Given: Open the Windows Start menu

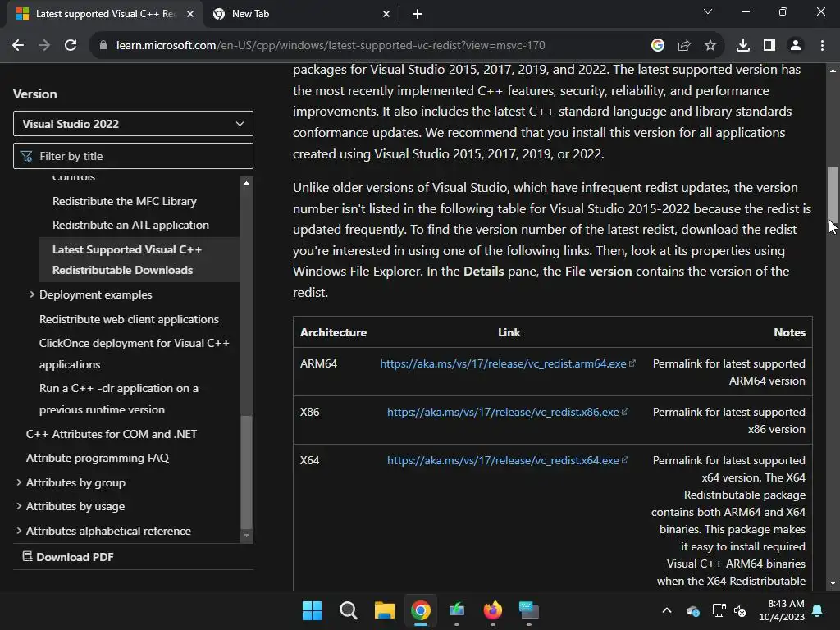Looking at the screenshot, I should point(312,610).
